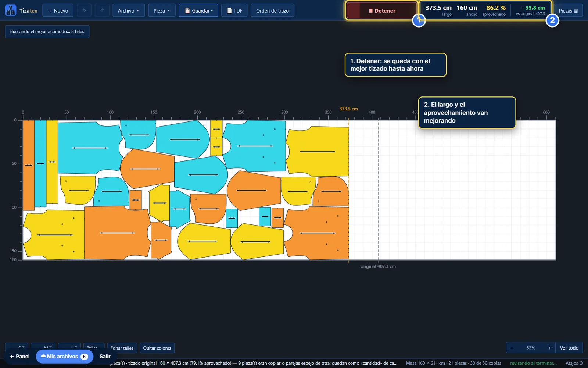Select the tall cyan strip piece beside the orange strip

click(x=40, y=163)
